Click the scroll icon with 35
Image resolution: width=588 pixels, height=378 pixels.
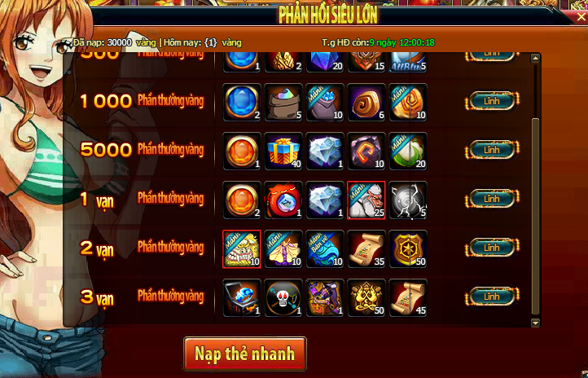[x=366, y=249]
